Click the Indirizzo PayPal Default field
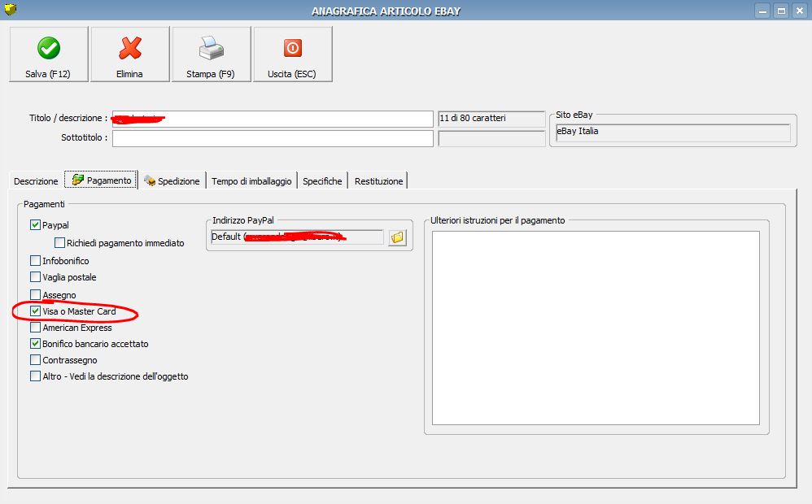The width and height of the screenshot is (812, 504). point(297,237)
